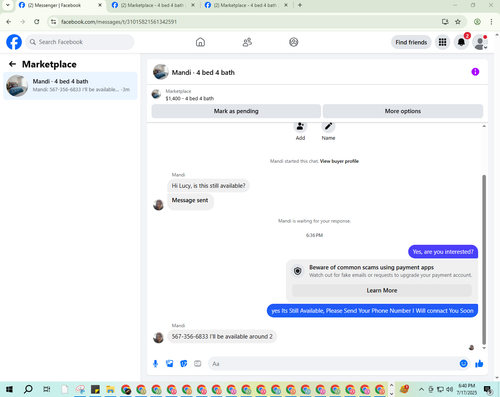Open the purple conversation information icon
Image resolution: width=500 pixels, height=397 pixels.
click(x=475, y=72)
